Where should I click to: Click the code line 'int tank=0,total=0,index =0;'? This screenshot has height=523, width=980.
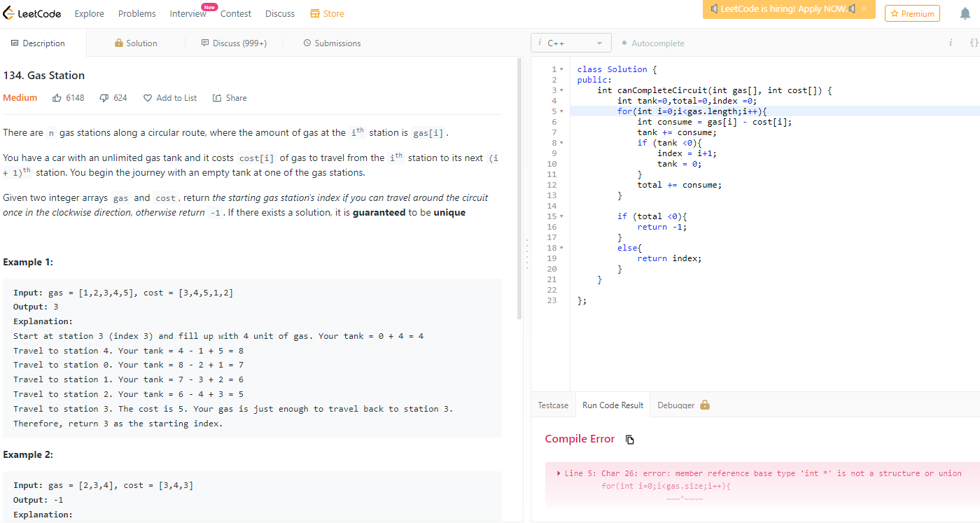point(687,101)
